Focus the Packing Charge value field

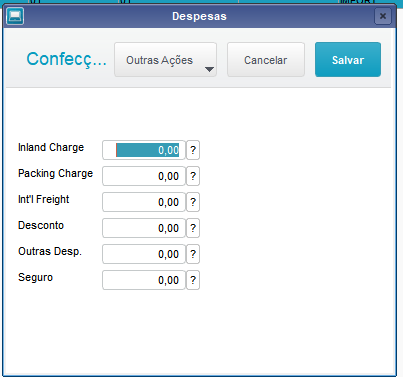tap(144, 176)
